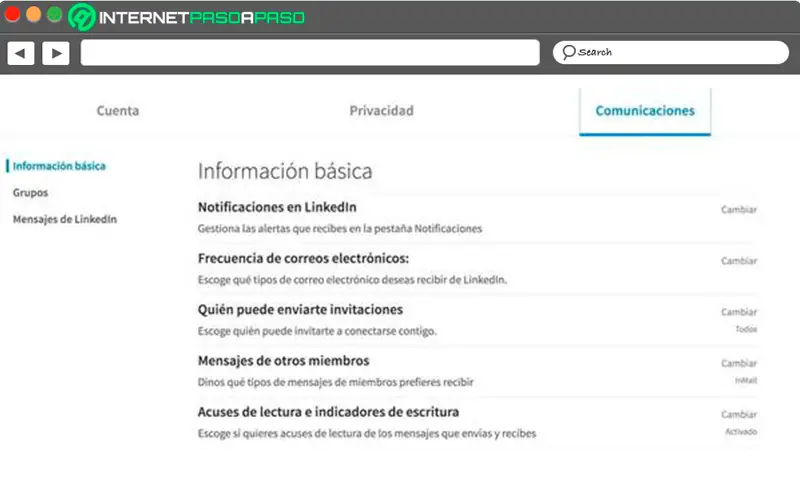Click the Todos value under invitaciones
The height and width of the screenshot is (500, 800).
746,329
